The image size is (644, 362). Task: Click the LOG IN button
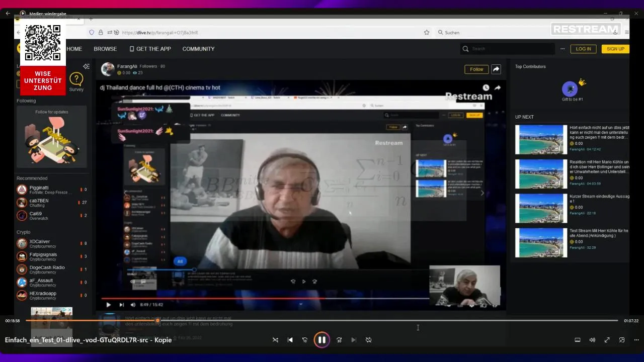click(583, 49)
